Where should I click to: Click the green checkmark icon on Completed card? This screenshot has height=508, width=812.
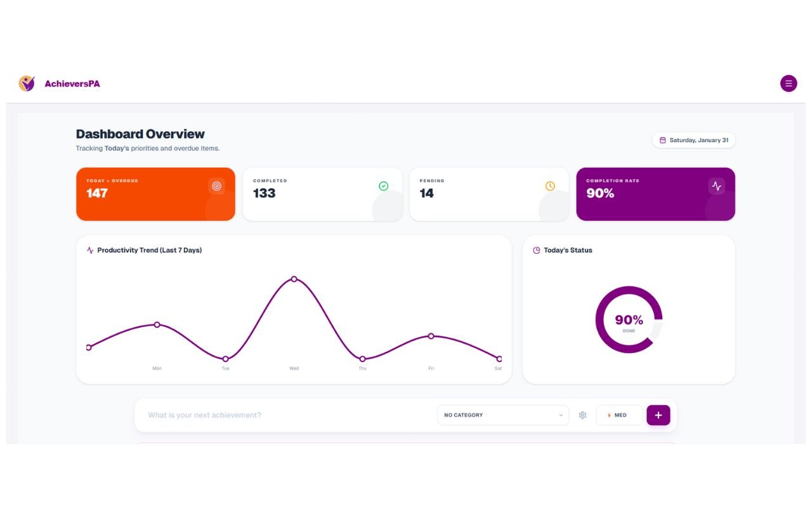(x=383, y=186)
